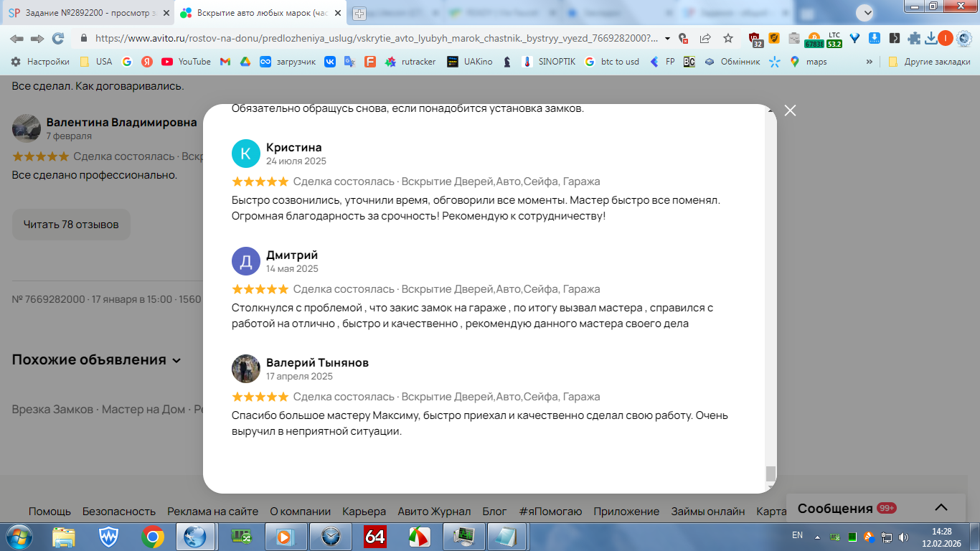The width and height of the screenshot is (980, 551).
Task: Show the hidden bookmarks overflow chevron
Action: pos(870,62)
